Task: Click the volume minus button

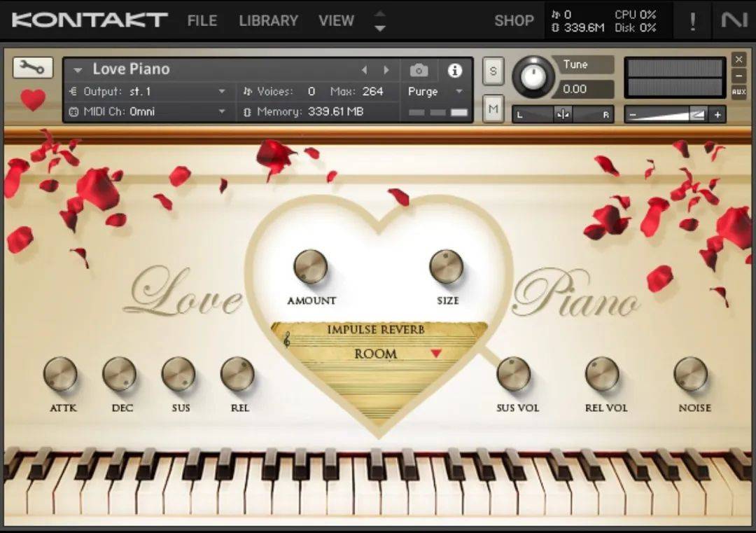Action: (633, 115)
